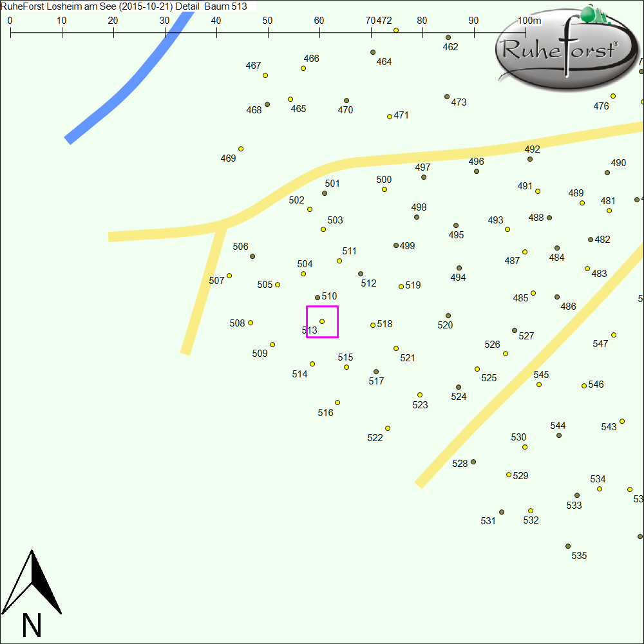
Task: Click tree label 470
Action: (345, 110)
